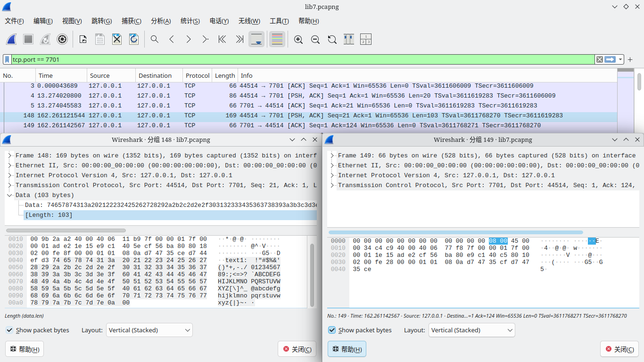Expand Transmission Control Protocol in packet 149
Screen dimensions: 644x362
point(332,185)
